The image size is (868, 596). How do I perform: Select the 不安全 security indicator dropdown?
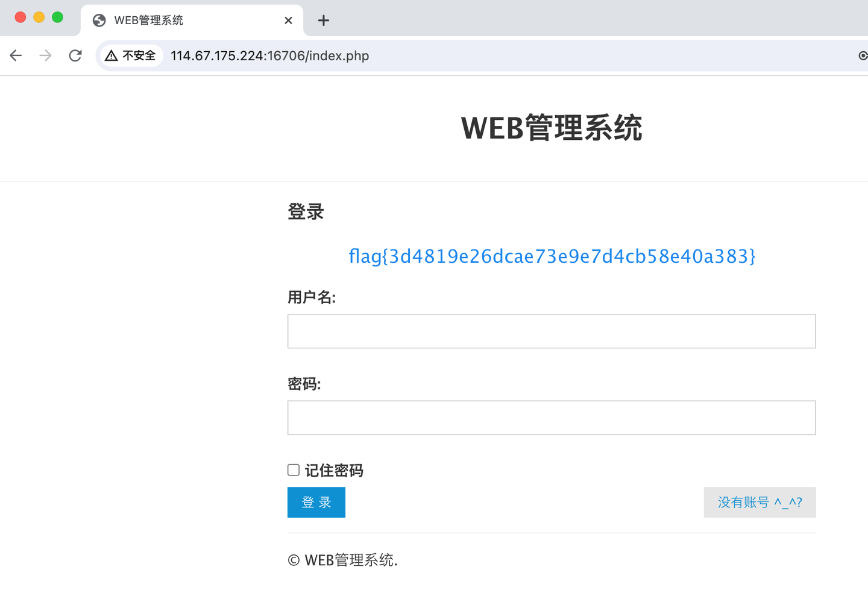(x=131, y=55)
